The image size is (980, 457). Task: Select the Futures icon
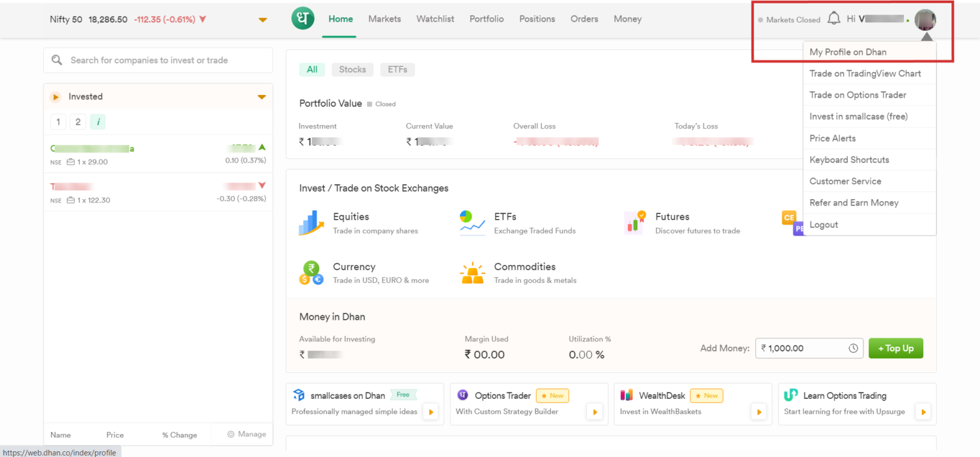pyautogui.click(x=635, y=223)
